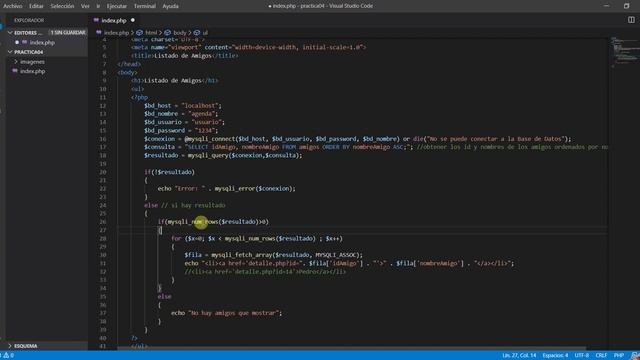Click Espacios: 4 indentation setting

tap(555, 356)
